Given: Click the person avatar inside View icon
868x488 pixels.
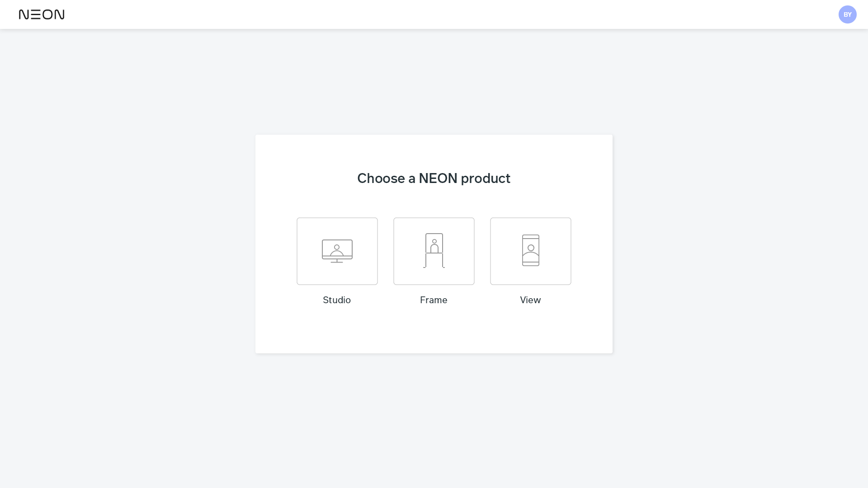Looking at the screenshot, I should [531, 251].
